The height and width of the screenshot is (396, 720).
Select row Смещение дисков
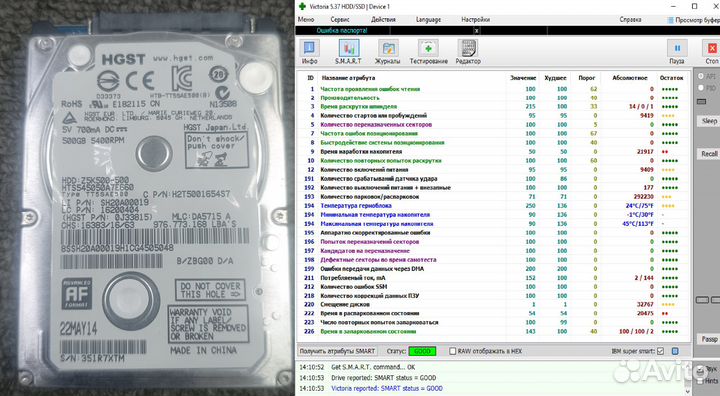[x=493, y=305]
